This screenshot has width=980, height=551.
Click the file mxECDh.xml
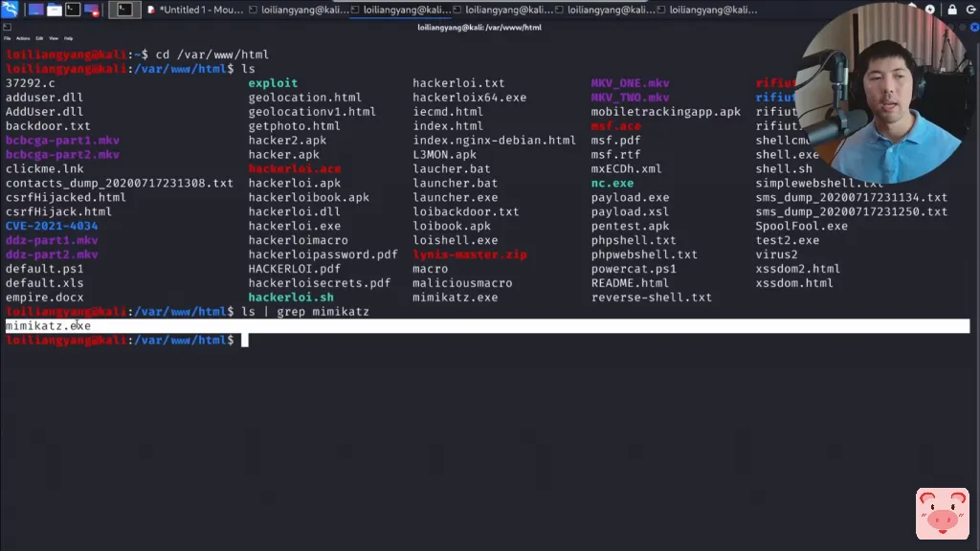click(x=626, y=168)
